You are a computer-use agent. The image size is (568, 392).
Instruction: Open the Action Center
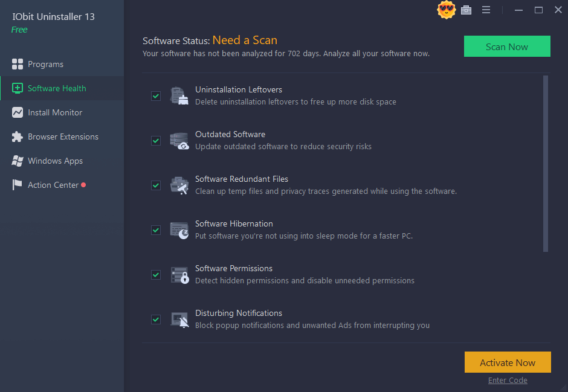coord(62,185)
